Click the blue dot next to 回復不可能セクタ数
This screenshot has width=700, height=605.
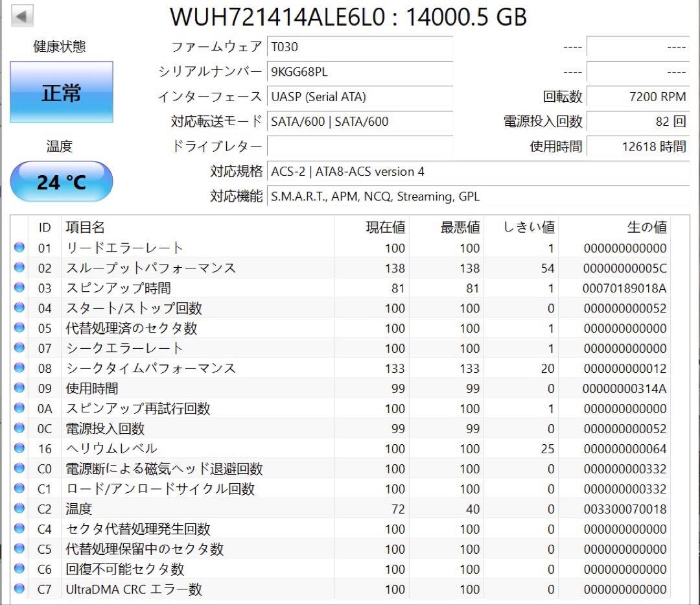[19, 569]
